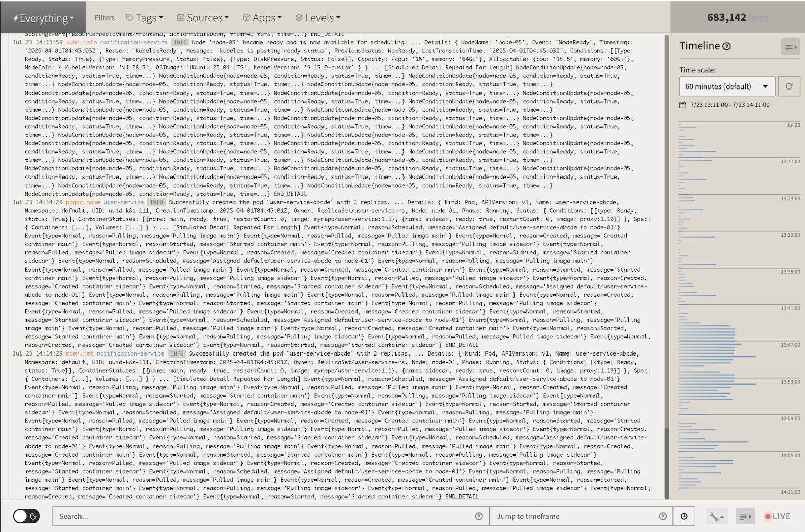
Task: Click the 13:17:00 timeline marker
Action: click(790, 162)
